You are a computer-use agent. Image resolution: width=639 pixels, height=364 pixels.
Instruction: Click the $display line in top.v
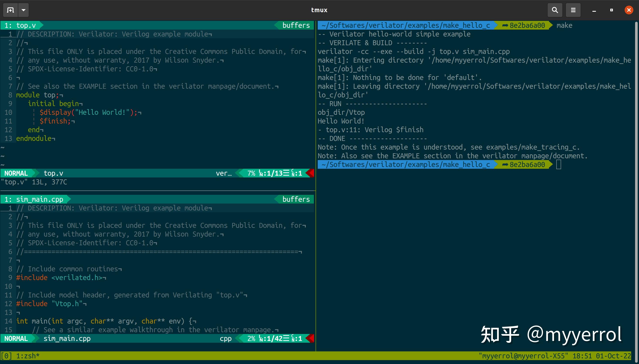pyautogui.click(x=87, y=112)
